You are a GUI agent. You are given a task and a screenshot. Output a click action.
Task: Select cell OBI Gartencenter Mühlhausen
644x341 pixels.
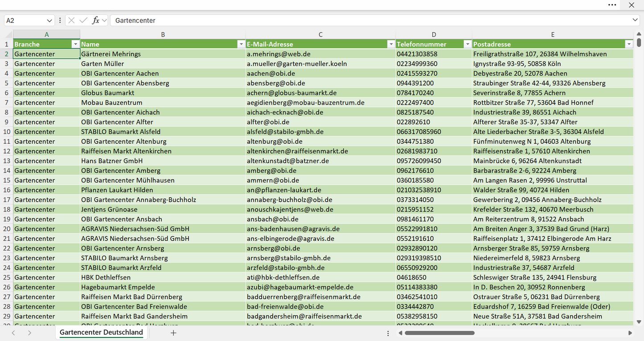[x=163, y=180]
